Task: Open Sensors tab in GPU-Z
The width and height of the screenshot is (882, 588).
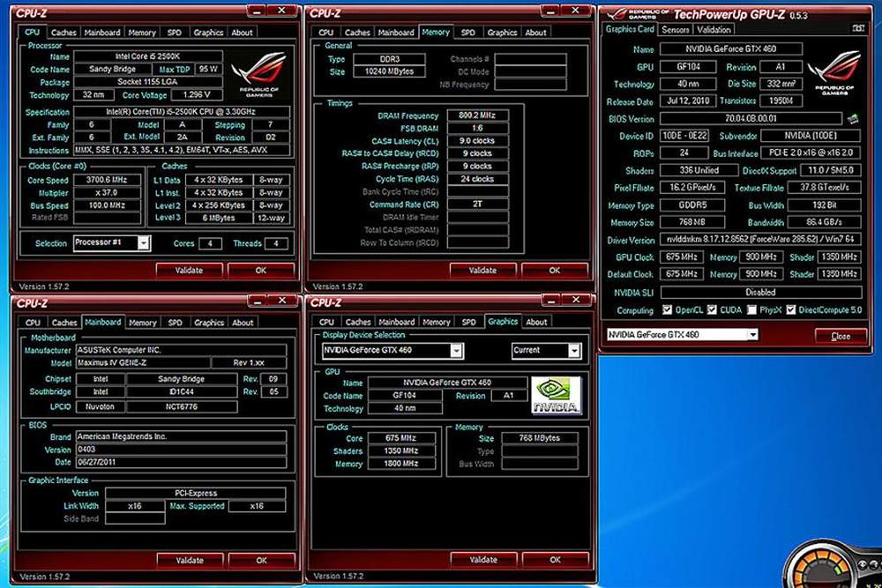Action: point(675,30)
